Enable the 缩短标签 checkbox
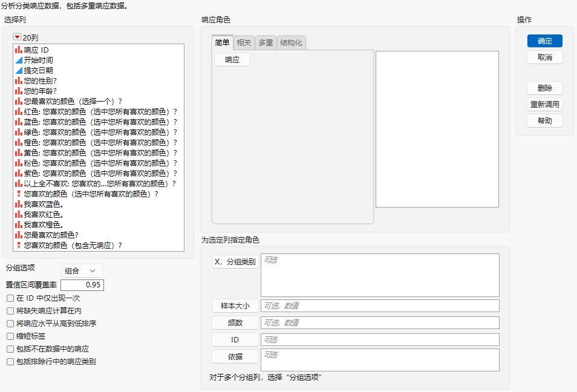 click(10, 336)
